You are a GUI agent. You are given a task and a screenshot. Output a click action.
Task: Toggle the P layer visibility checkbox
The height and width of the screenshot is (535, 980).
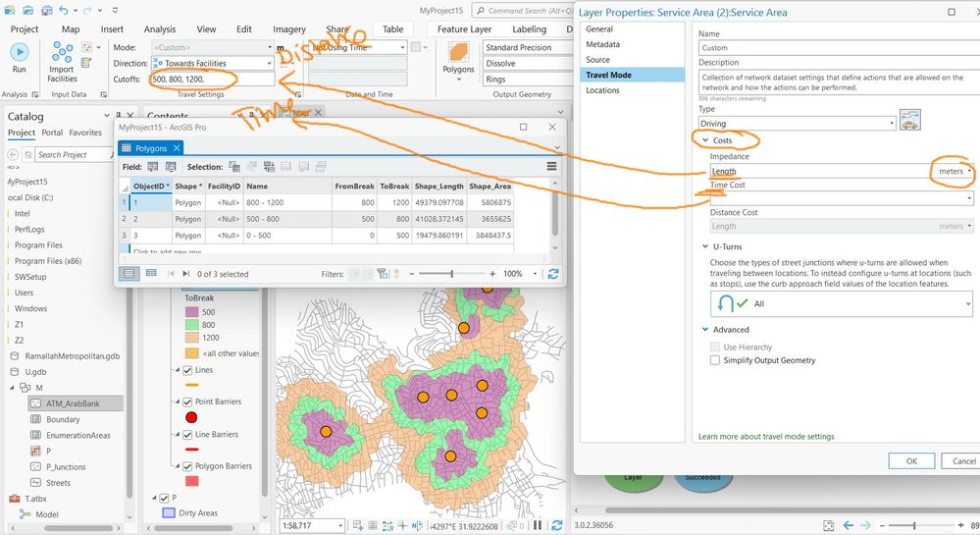click(x=165, y=498)
